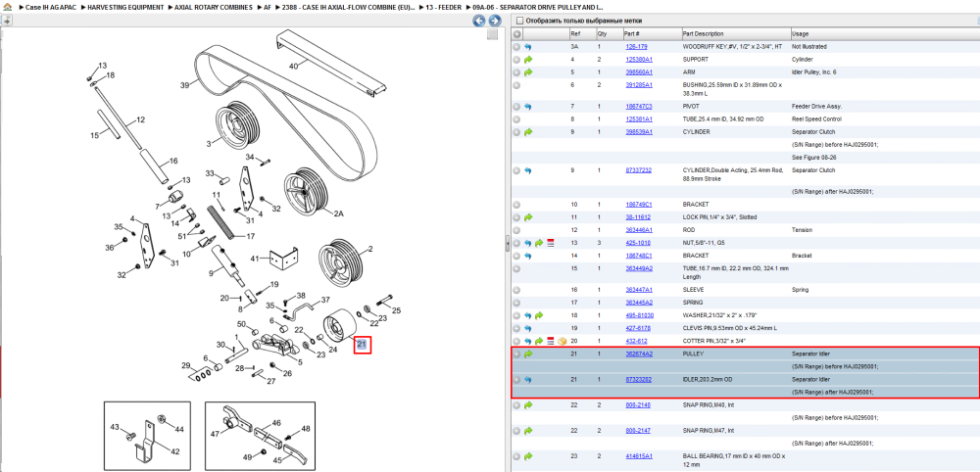Click blue arrow icon in WOODRUFF KEY row

[527, 47]
